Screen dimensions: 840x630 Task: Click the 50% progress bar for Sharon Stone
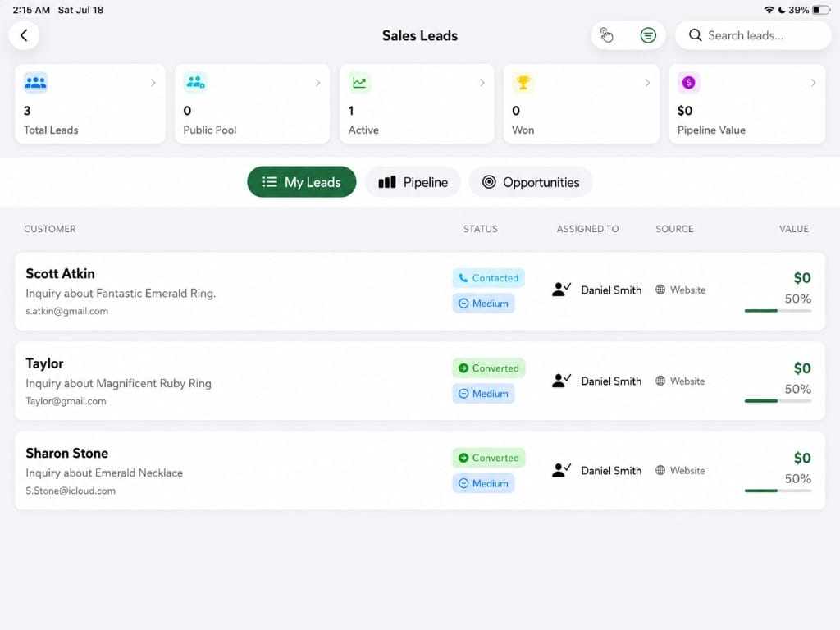click(x=778, y=491)
